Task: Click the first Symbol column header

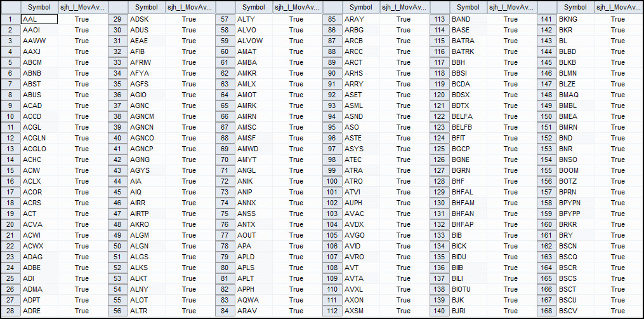Action: 39,8
